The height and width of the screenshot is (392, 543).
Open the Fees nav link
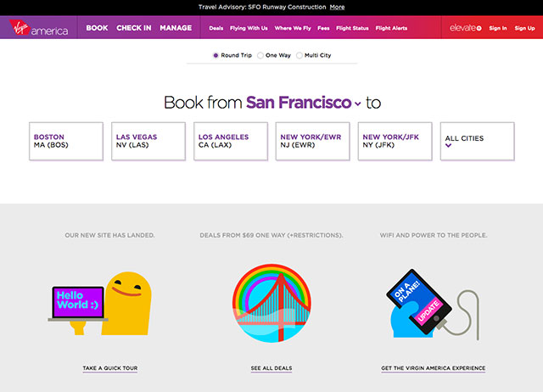click(323, 28)
